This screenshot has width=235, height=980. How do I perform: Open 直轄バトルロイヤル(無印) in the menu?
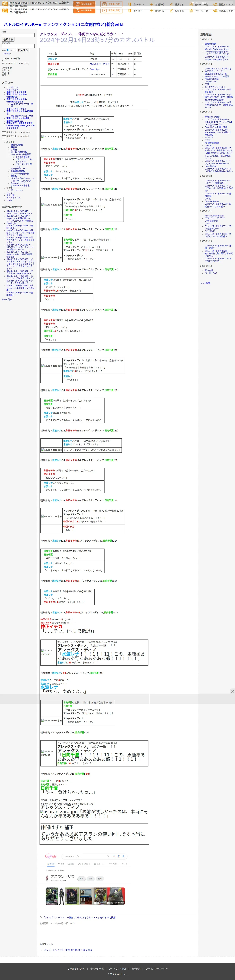click(x=18, y=118)
